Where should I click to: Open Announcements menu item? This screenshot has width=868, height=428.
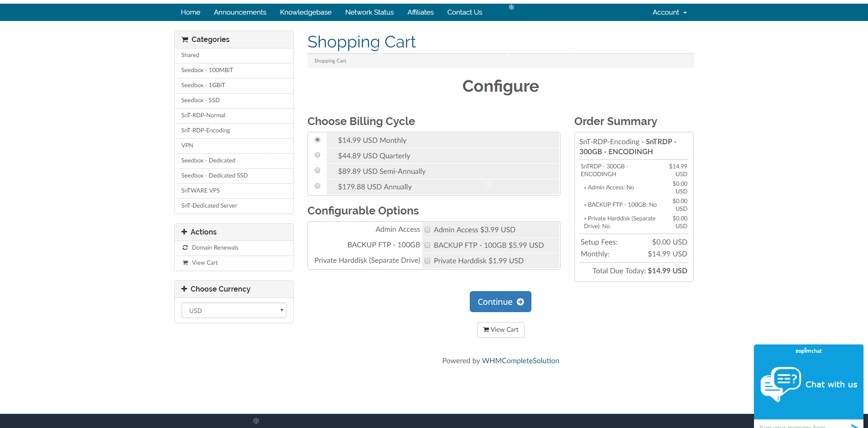[240, 12]
